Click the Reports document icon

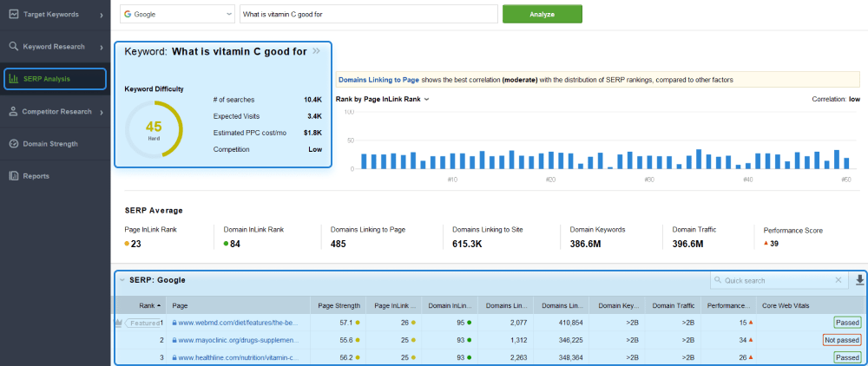[x=14, y=176]
